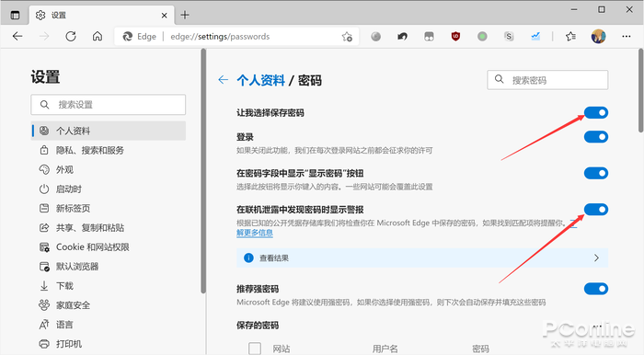Viewport: 644px width, 355px height.
Task: Add this page to favorites star icon
Action: [347, 37]
